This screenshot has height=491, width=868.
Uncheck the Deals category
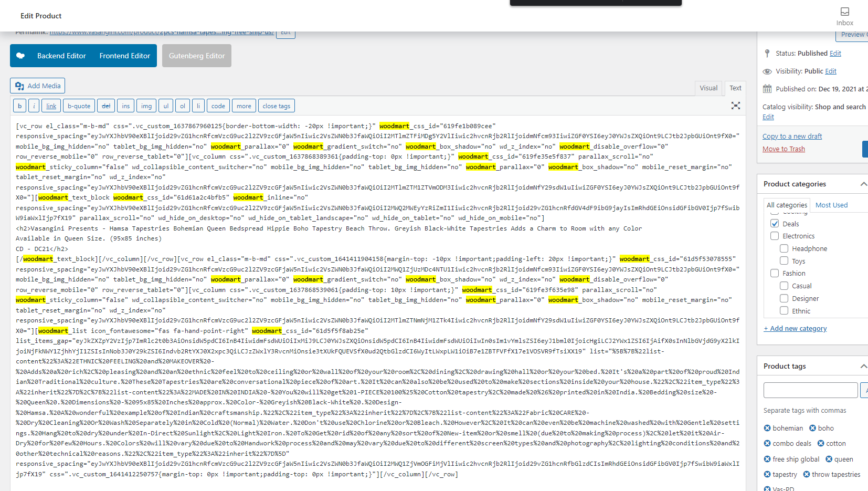coord(775,223)
